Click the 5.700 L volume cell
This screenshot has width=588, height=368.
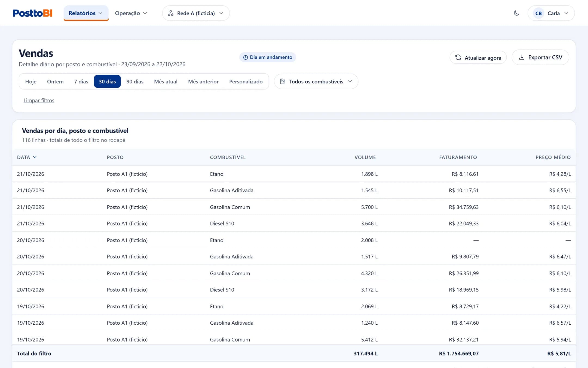(369, 207)
